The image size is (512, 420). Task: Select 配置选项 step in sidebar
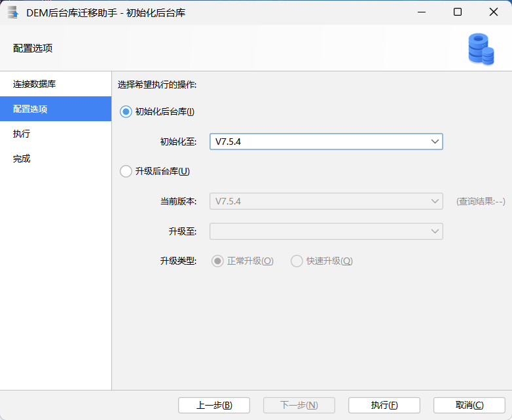click(x=56, y=109)
